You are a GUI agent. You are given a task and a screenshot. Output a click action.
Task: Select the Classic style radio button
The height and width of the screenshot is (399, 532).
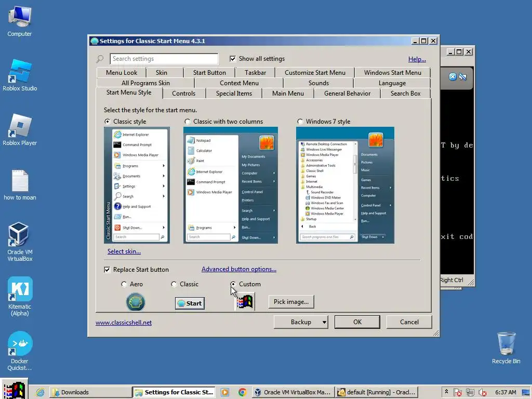click(x=107, y=122)
